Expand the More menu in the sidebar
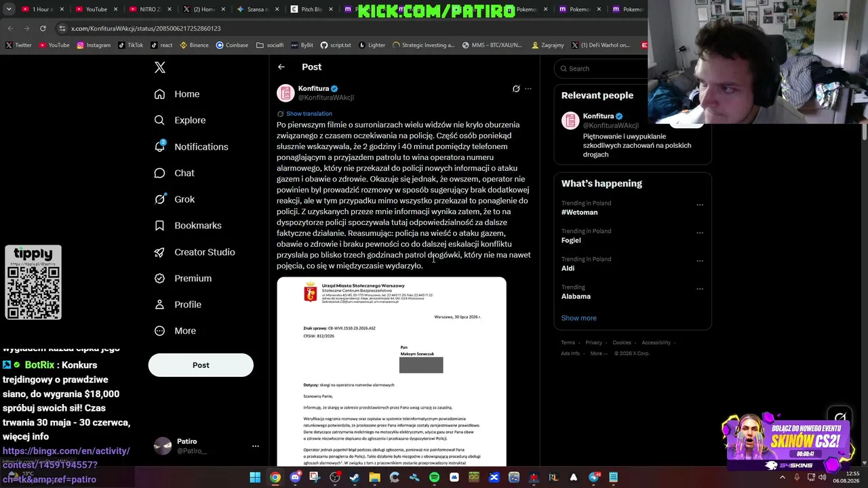Image resolution: width=868 pixels, height=488 pixels. click(175, 331)
